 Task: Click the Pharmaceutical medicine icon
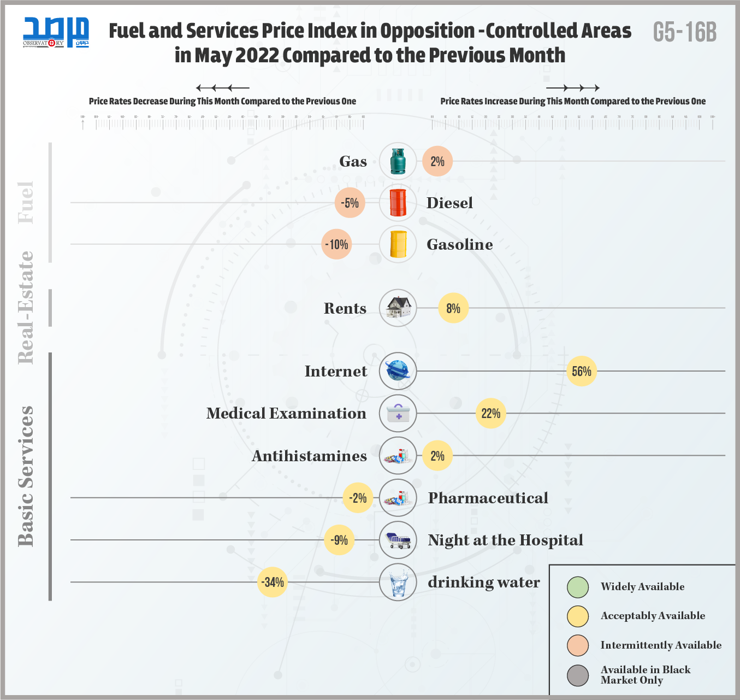398,498
